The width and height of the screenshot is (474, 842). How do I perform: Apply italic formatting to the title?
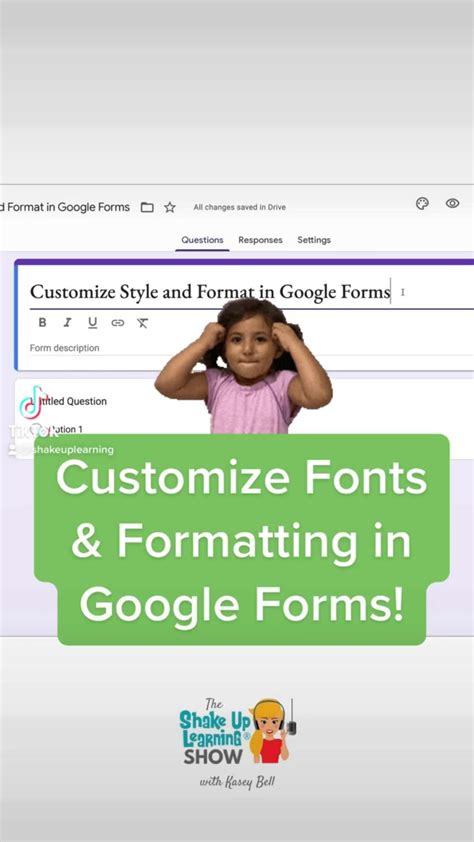point(67,323)
